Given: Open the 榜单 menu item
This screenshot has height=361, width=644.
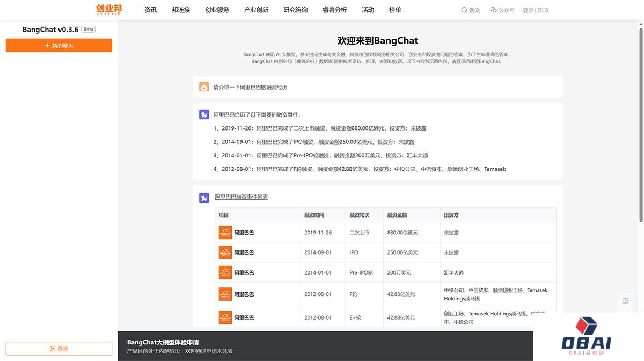Looking at the screenshot, I should point(395,10).
